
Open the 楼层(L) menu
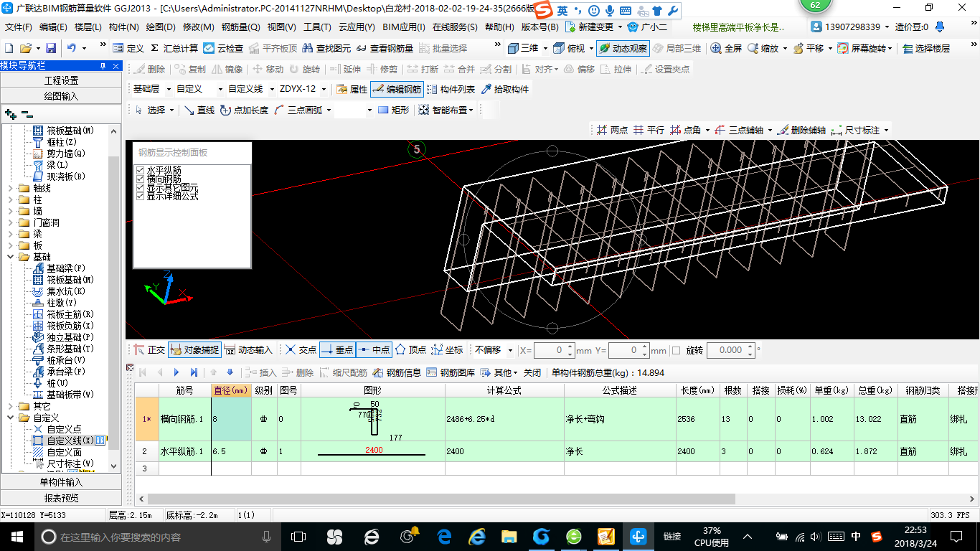(x=88, y=27)
